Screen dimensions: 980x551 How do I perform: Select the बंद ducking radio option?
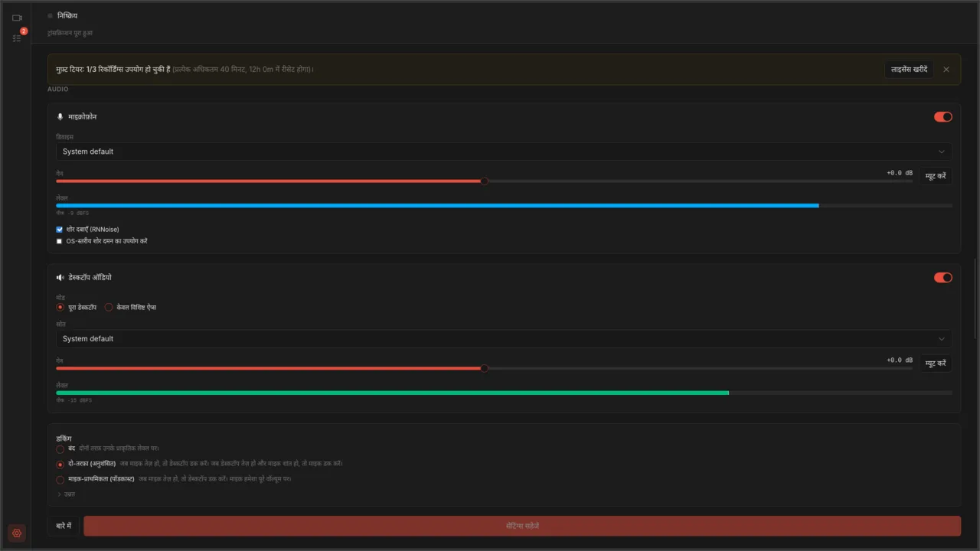(x=60, y=448)
